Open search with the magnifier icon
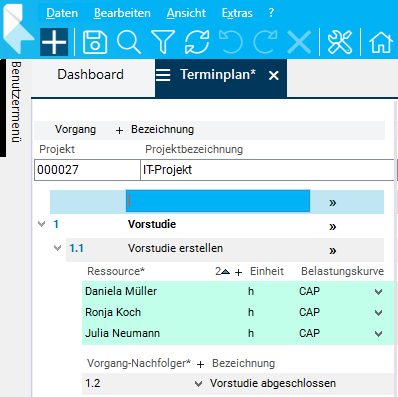 coord(129,42)
